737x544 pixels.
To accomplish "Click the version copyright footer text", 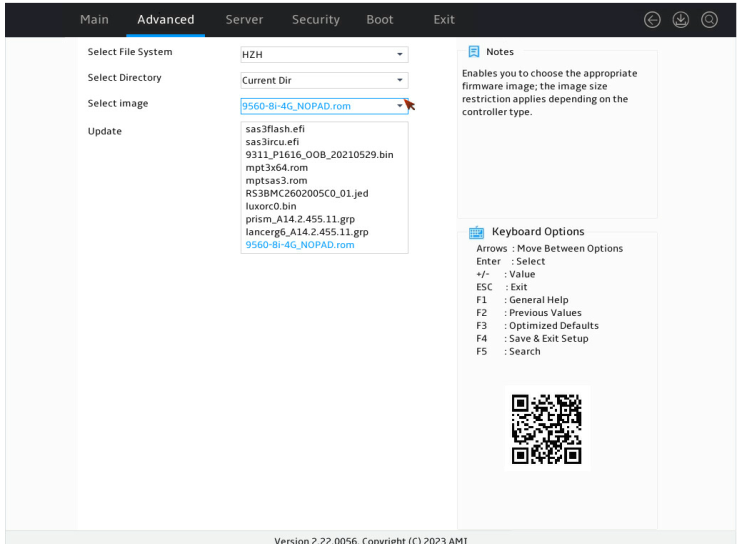I will 370,540.
